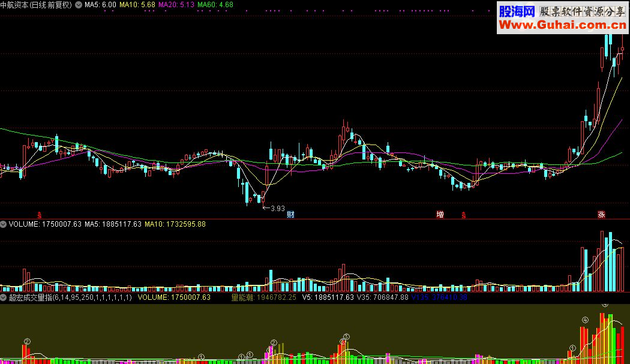Screen dimensions: 630x364
Task: Click the 量能潮: 1946782.25 value
Action: [x=263, y=297]
